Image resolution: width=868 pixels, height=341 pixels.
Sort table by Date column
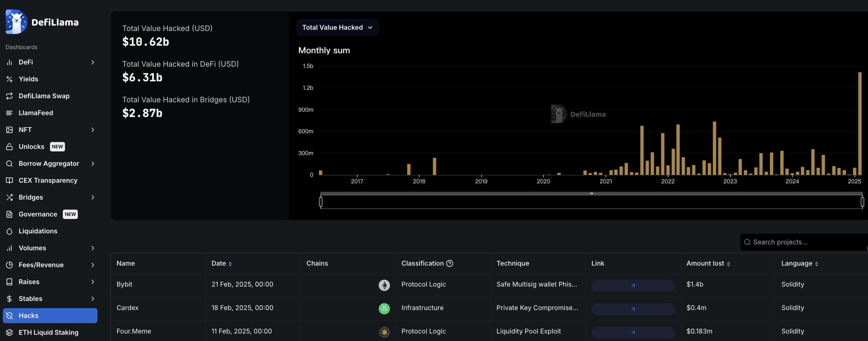230,264
